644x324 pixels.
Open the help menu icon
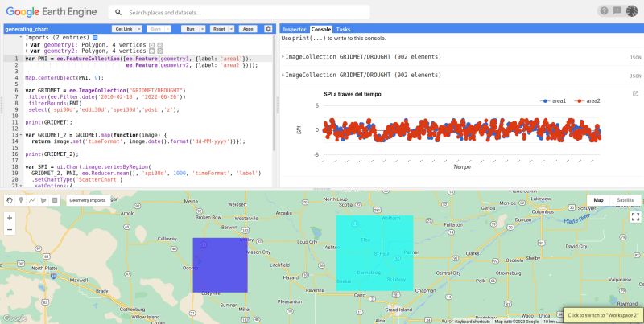coord(604,11)
